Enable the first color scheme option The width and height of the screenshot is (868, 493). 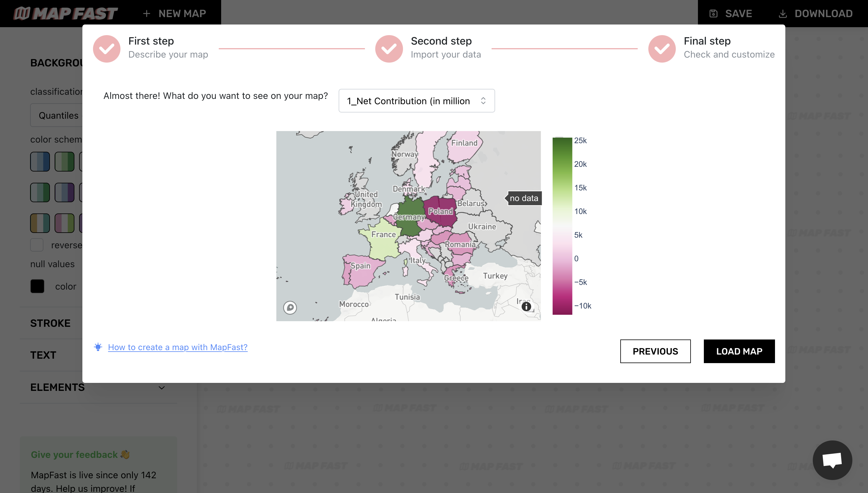[40, 161]
